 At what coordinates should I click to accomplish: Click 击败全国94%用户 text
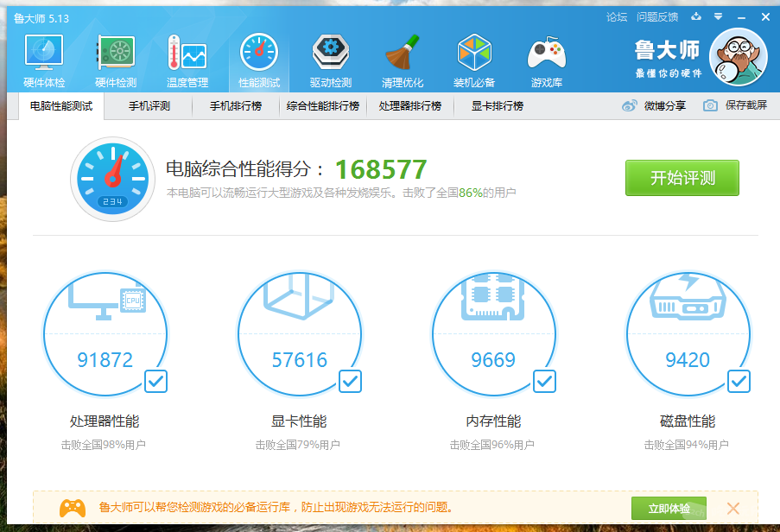[x=687, y=445]
